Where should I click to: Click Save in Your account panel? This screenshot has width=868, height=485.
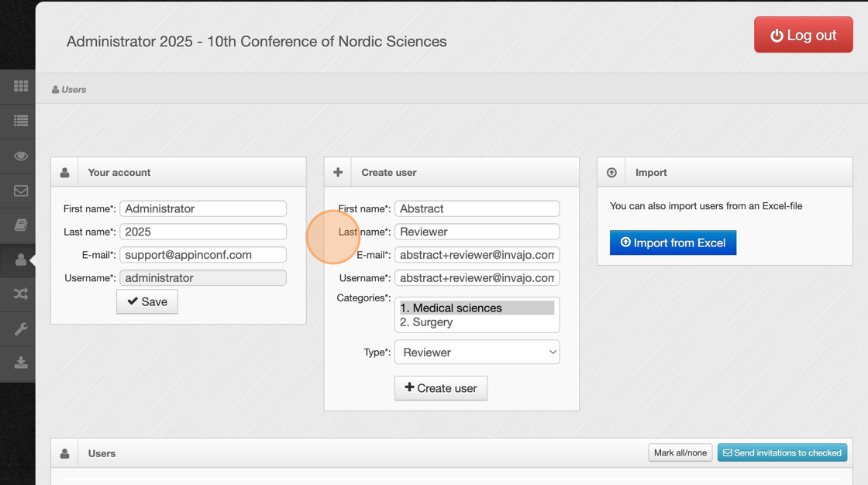coord(147,301)
